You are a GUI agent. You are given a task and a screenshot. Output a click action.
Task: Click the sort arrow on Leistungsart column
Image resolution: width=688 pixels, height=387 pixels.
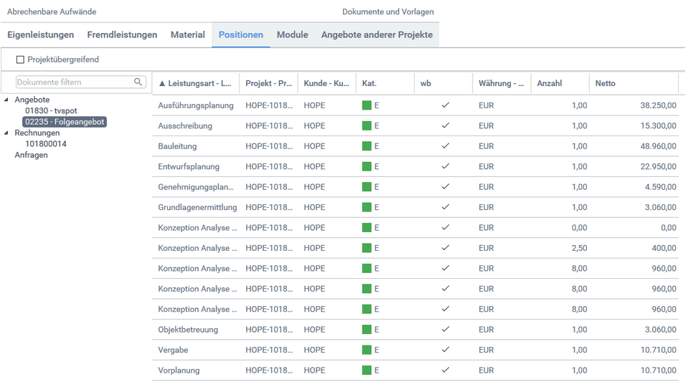click(x=162, y=83)
